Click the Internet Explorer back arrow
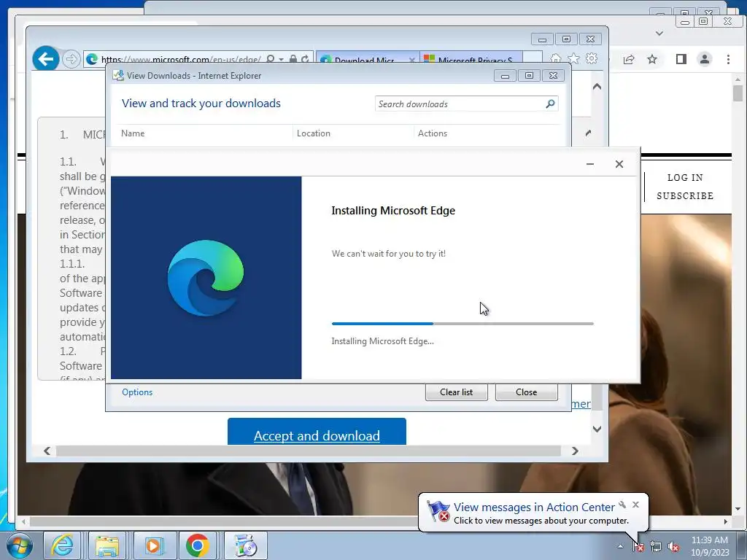 click(x=46, y=59)
